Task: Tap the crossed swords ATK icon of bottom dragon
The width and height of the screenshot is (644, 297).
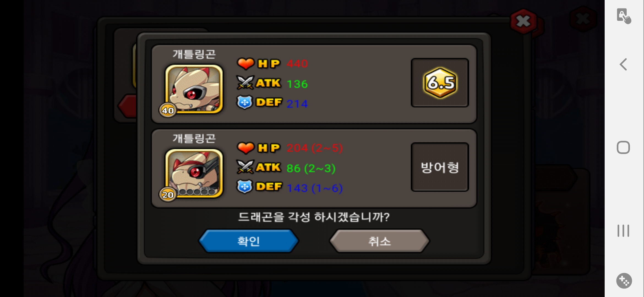Action: [245, 167]
